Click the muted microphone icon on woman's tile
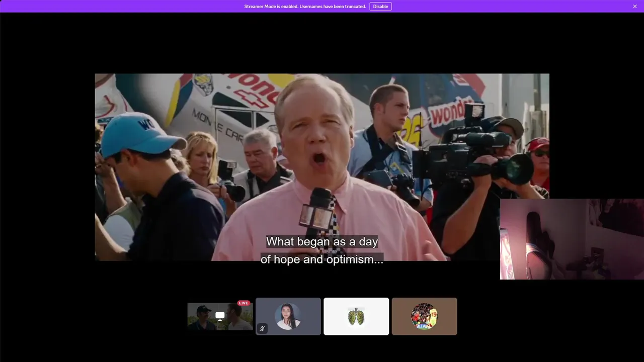Viewport: 644px width, 362px height. (262, 328)
